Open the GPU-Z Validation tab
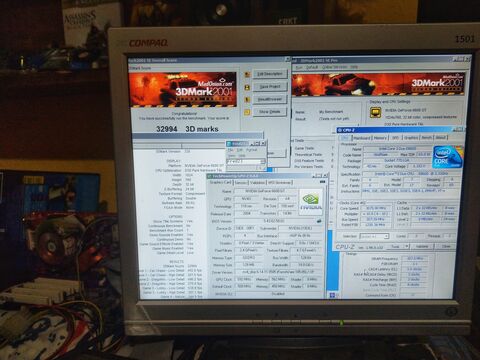 click(257, 183)
